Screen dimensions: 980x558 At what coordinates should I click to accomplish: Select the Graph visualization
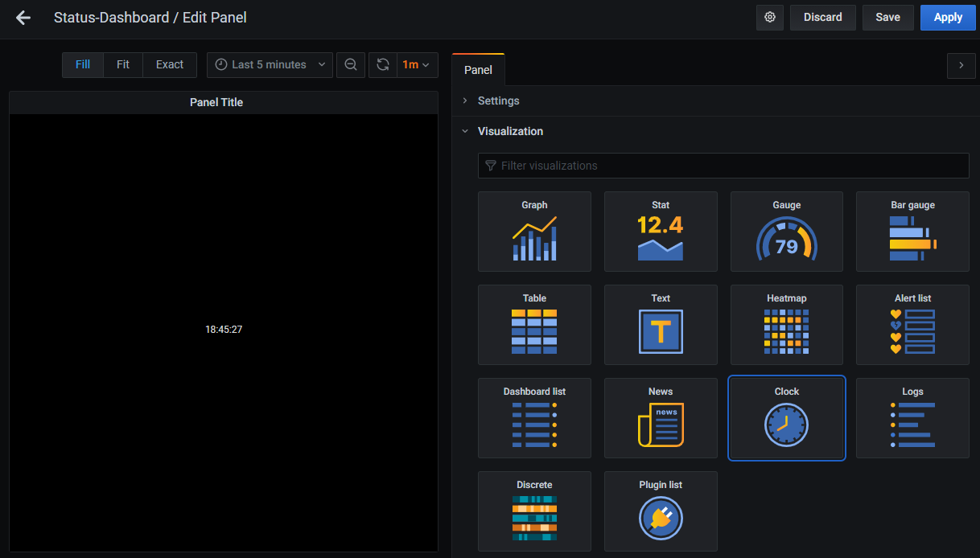click(x=534, y=232)
